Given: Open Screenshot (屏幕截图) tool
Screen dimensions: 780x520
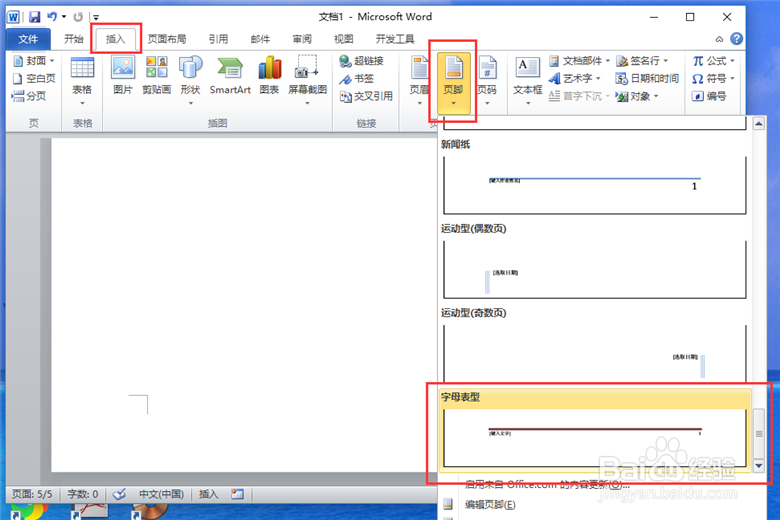Looking at the screenshot, I should [x=307, y=80].
